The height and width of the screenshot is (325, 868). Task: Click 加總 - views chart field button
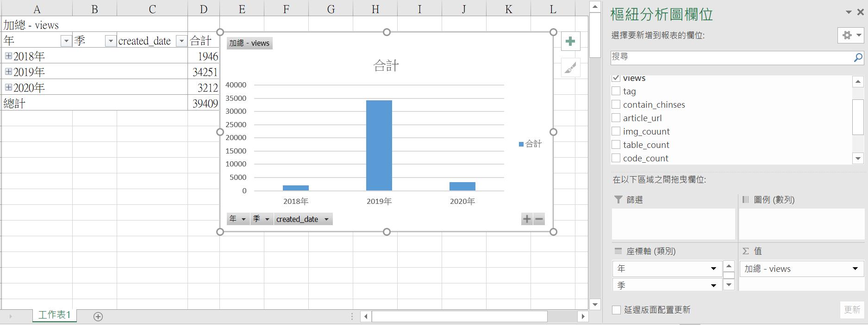pos(250,43)
